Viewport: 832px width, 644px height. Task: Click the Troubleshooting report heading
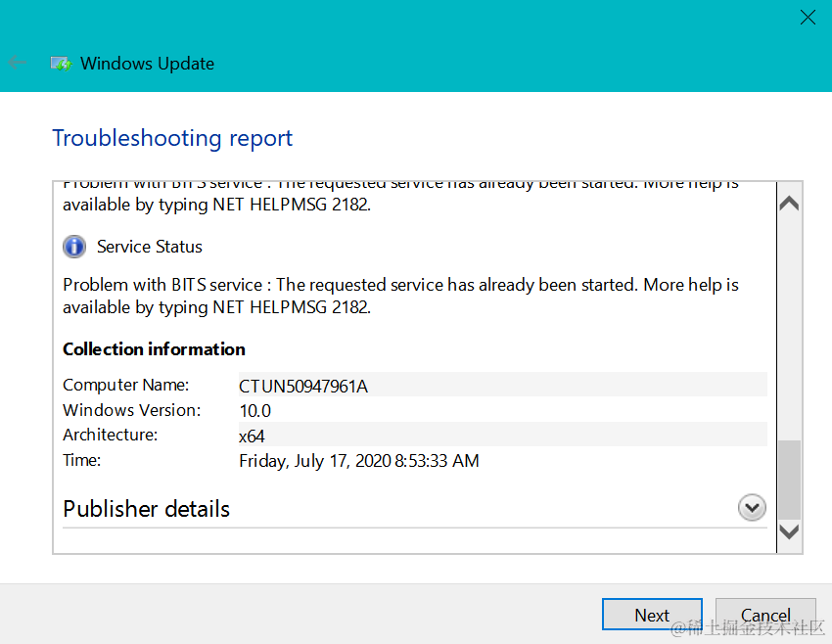pyautogui.click(x=172, y=138)
